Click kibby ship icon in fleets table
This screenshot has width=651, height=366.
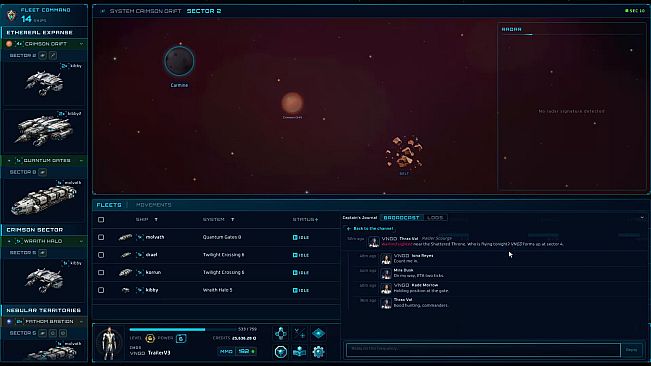pyautogui.click(x=125, y=290)
